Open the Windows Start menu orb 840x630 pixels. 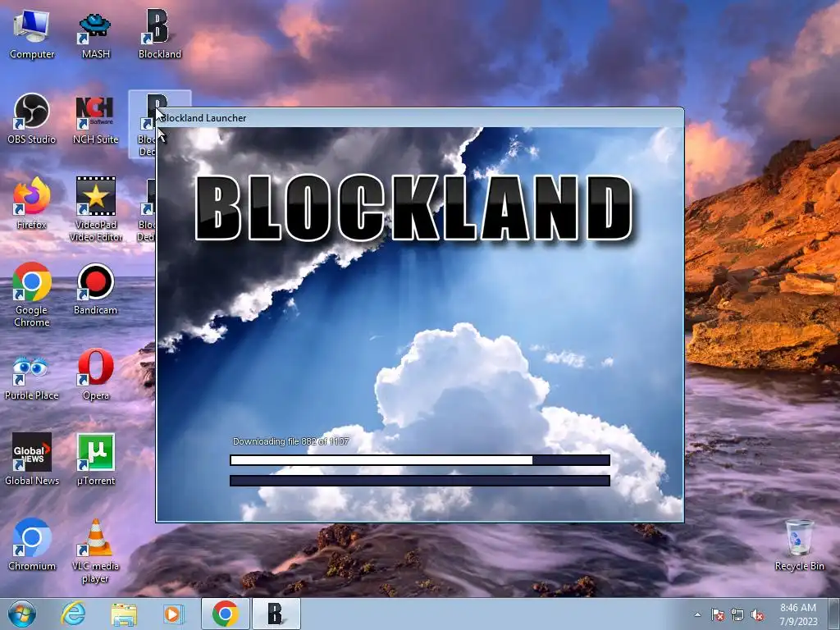pyautogui.click(x=22, y=614)
